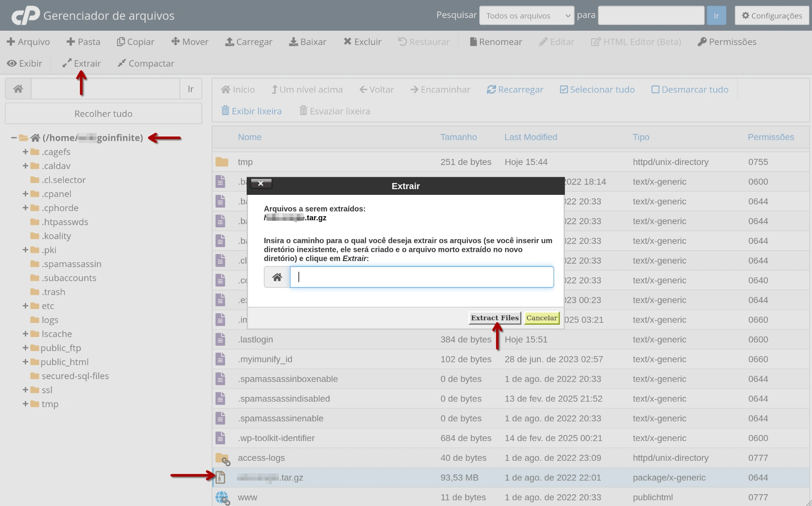Toggle the Exibir preview option
Viewport: 812px width, 506px height.
25,63
